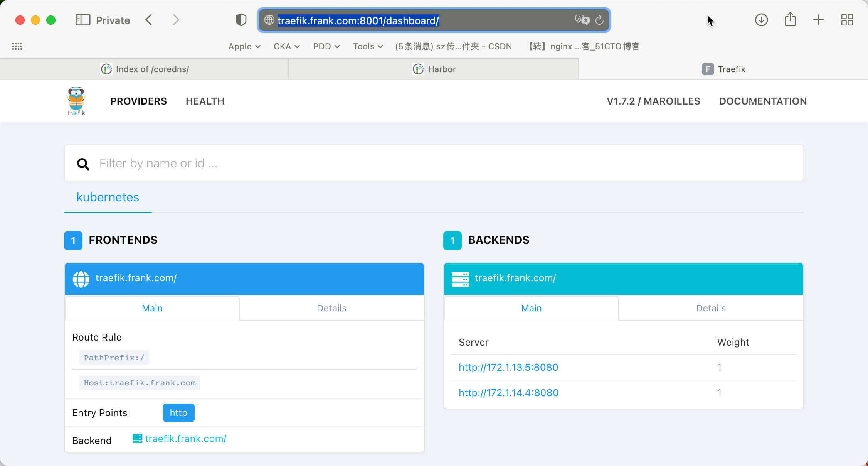Open privacy report shield icon
Viewport: 868px width, 466px height.
click(241, 20)
